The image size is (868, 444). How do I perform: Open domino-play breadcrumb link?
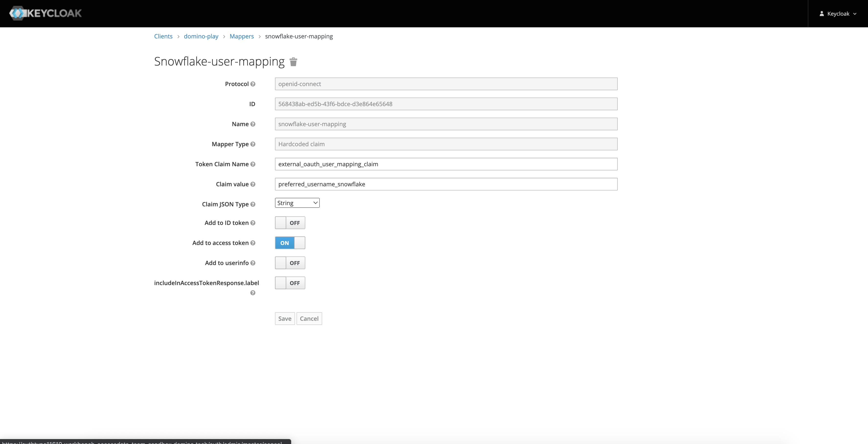[201, 36]
